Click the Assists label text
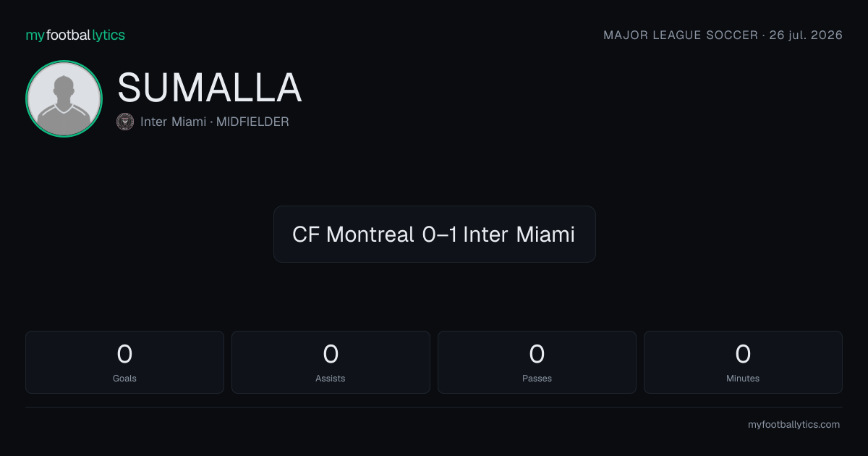868x456 pixels. (x=331, y=378)
